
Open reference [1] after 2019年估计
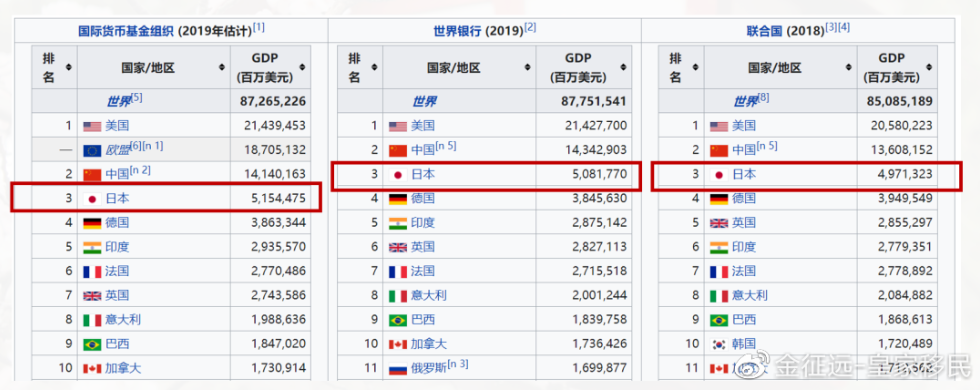(x=259, y=28)
